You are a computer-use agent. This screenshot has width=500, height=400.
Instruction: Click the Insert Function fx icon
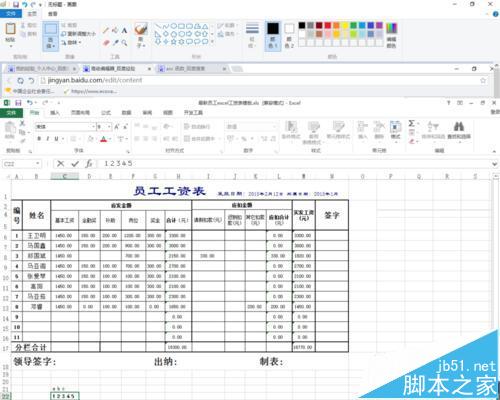point(89,164)
